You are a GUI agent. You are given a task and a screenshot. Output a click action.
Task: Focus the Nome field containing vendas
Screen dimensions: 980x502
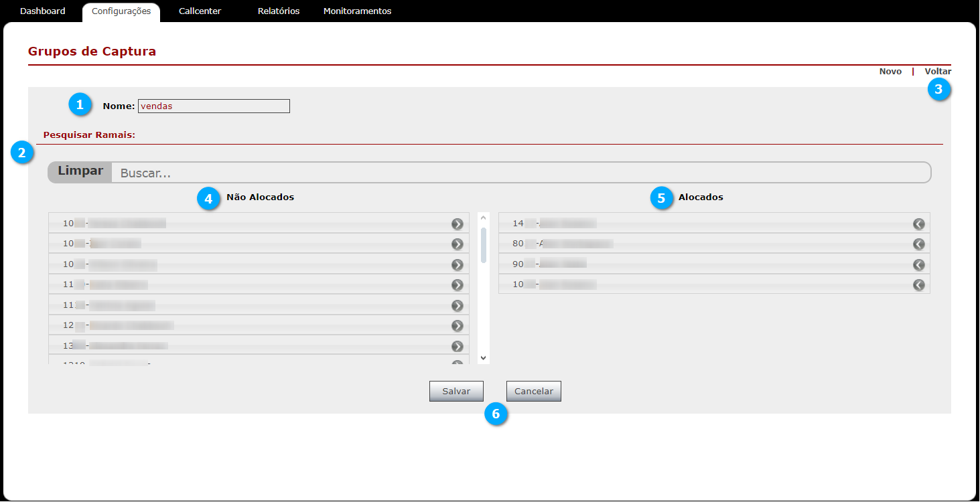click(214, 106)
